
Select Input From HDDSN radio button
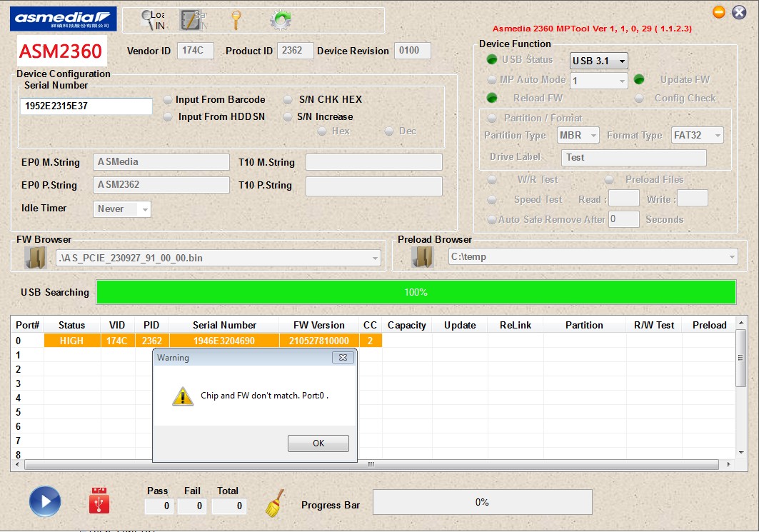pos(168,116)
